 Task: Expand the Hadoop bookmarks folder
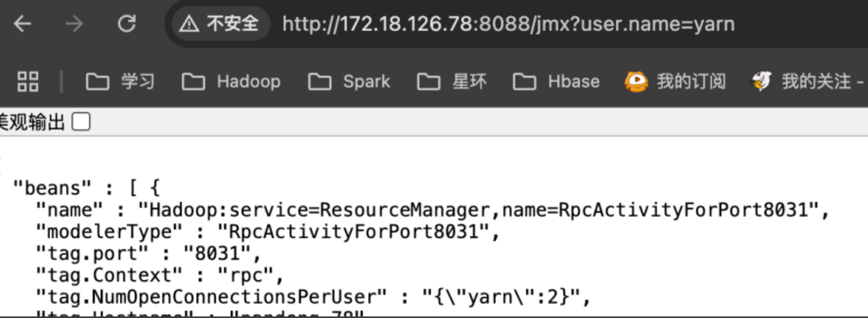pyautogui.click(x=231, y=81)
